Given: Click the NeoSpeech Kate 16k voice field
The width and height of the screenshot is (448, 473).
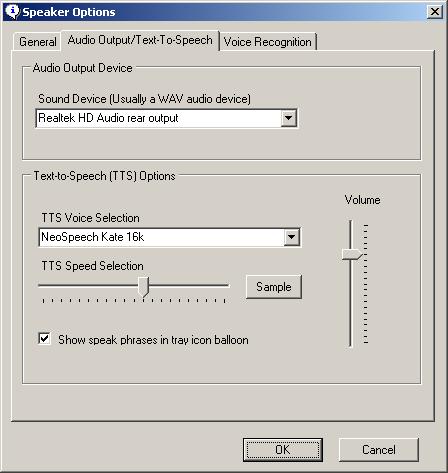Looking at the screenshot, I should (170, 237).
